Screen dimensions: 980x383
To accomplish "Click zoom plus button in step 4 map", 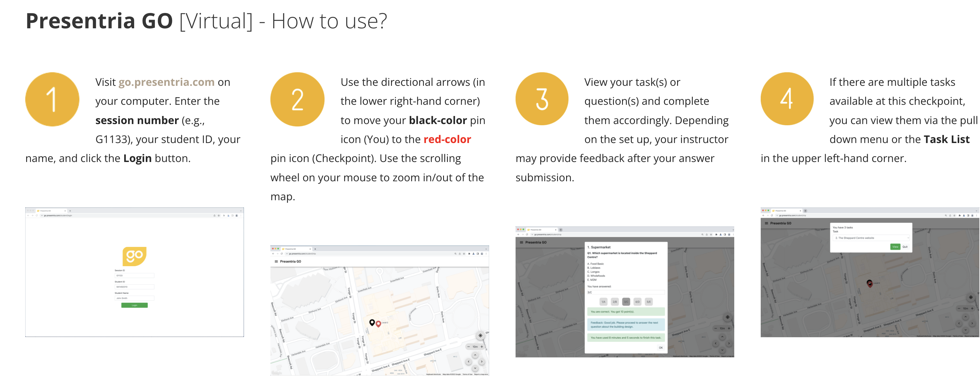I will 972,308.
